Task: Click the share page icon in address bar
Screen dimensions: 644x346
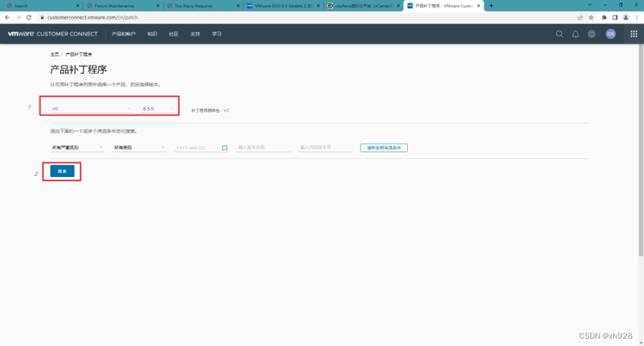Action: [580, 17]
